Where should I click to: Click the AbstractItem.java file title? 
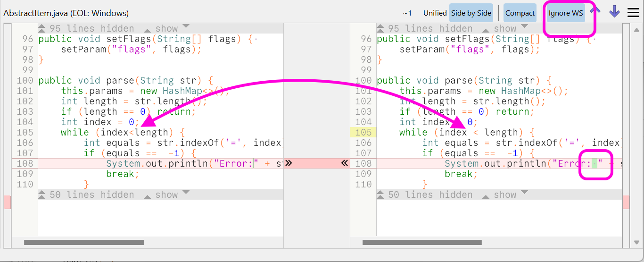[x=66, y=13]
